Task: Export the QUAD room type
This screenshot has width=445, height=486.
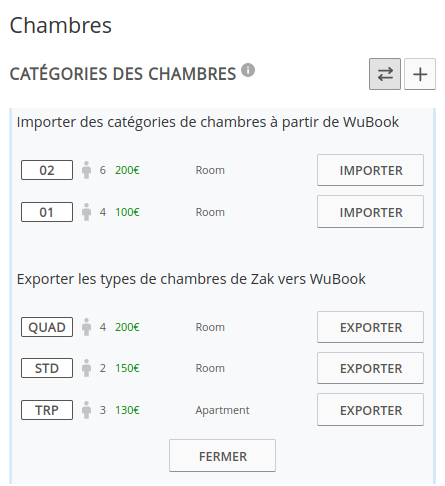Action: [x=370, y=327]
